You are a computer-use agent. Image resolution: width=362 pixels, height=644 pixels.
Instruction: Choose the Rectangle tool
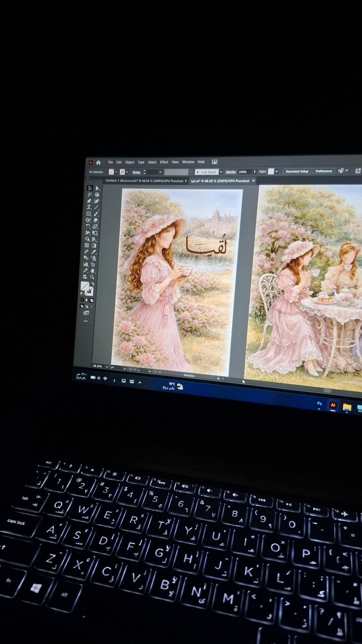(x=88, y=214)
